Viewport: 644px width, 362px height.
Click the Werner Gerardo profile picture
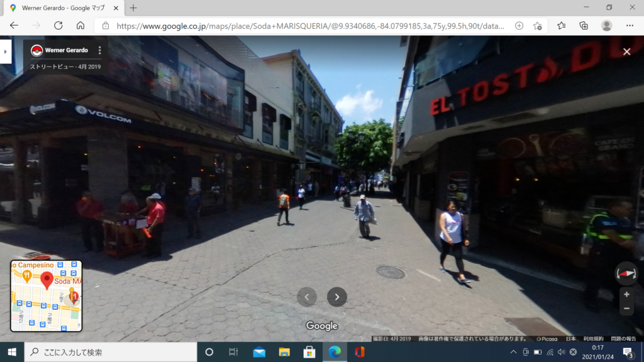point(36,50)
